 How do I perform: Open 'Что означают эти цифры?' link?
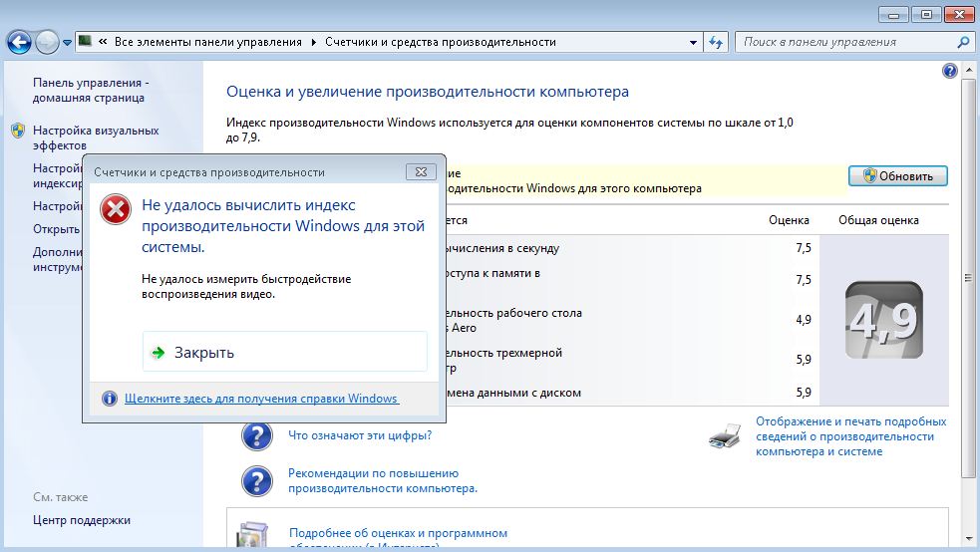[x=360, y=435]
